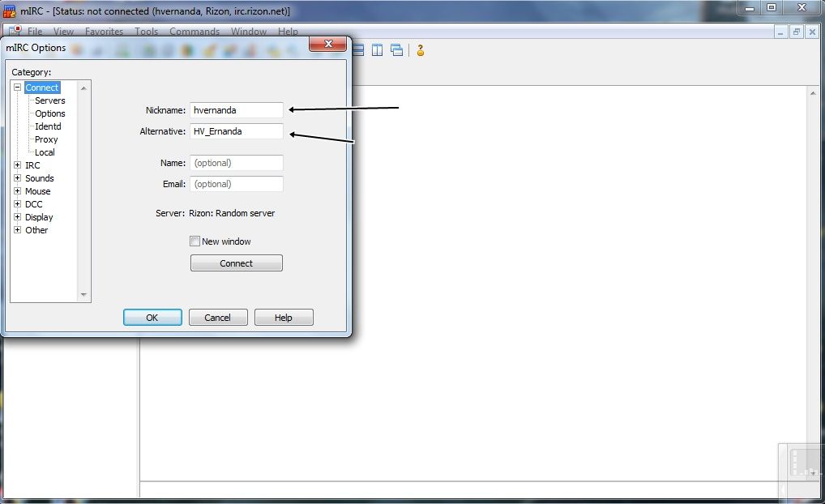Screen dimensions: 825x504
Task: Expand the DCC category
Action: (18, 204)
